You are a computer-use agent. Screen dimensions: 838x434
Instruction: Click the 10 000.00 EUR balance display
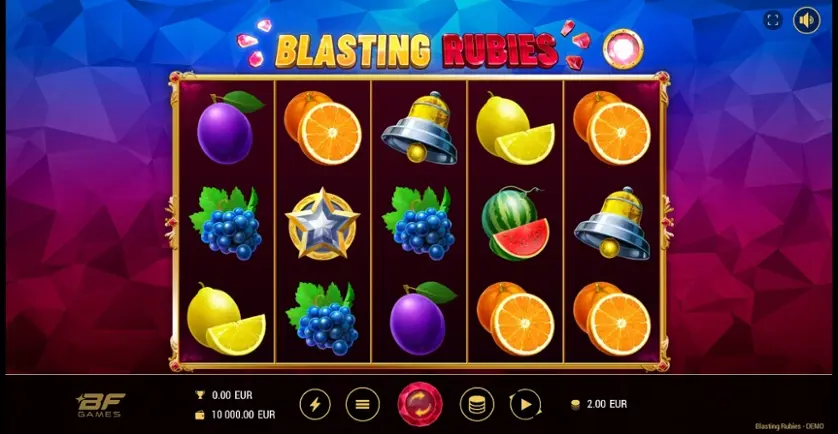[236, 415]
